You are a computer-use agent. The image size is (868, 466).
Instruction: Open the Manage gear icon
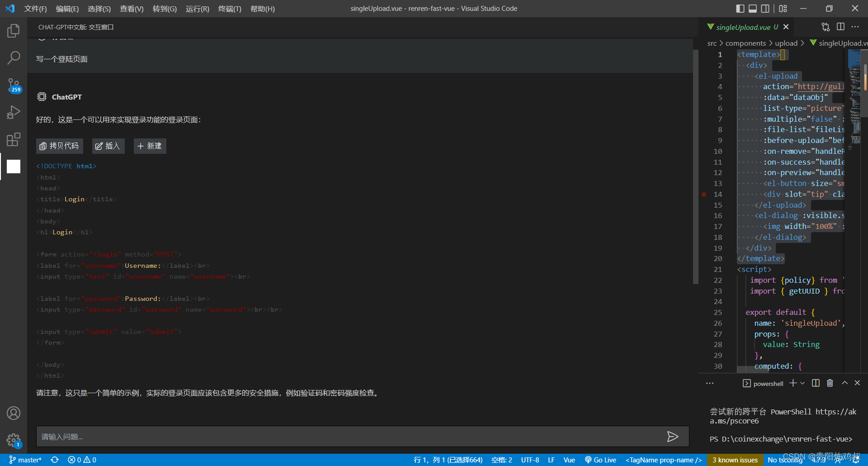pos(14,440)
